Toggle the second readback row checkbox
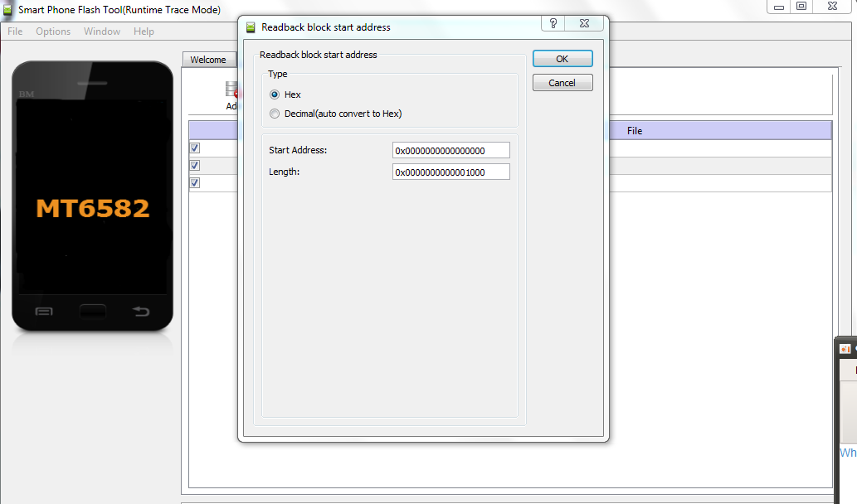Screen dimensions: 857x504 [x=194, y=165]
